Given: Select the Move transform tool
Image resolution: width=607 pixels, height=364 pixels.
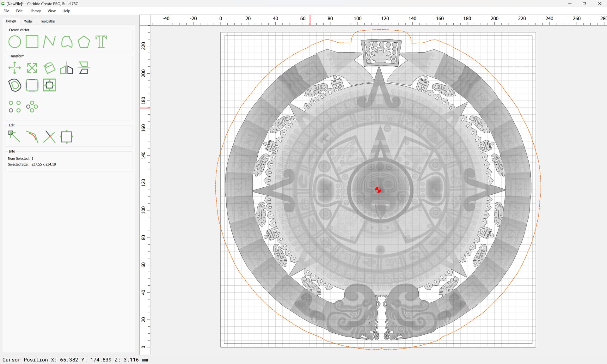Looking at the screenshot, I should click(x=15, y=68).
